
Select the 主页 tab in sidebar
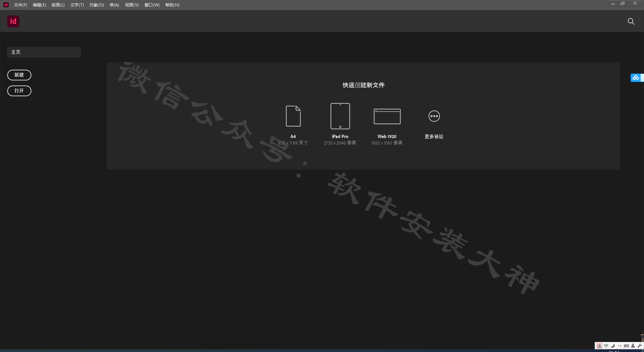(x=44, y=52)
